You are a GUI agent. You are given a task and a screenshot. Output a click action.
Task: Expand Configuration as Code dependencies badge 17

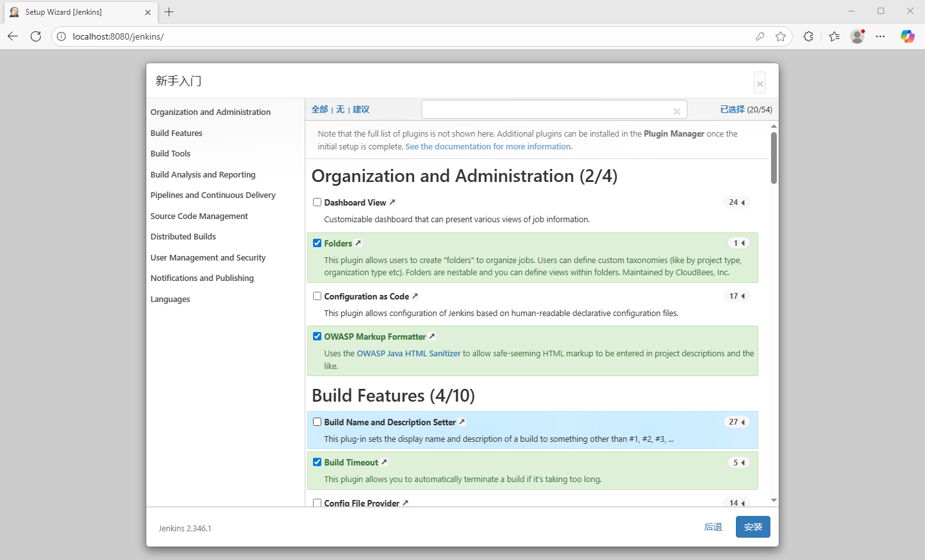coord(737,296)
